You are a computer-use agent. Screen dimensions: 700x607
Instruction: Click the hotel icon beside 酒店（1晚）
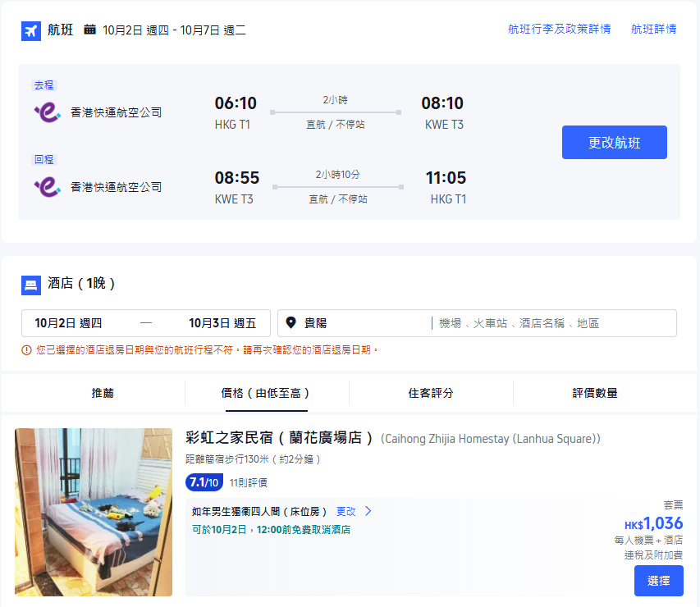[x=30, y=285]
